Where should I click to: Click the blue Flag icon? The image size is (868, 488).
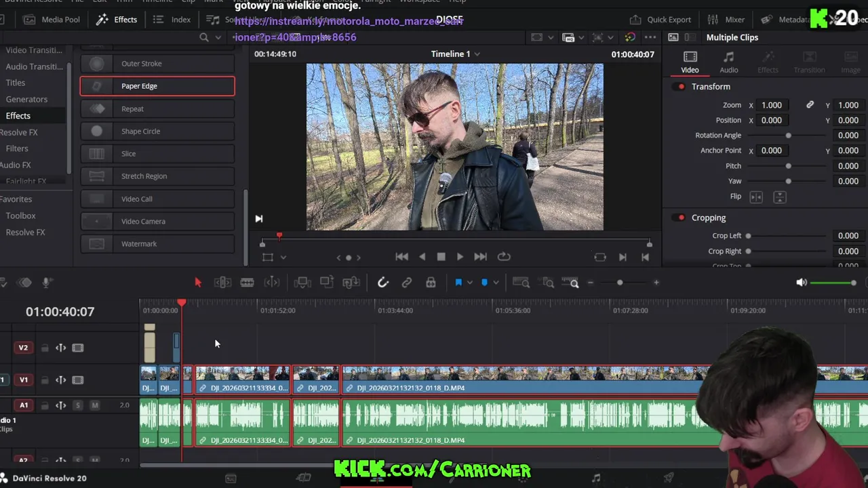pyautogui.click(x=458, y=283)
